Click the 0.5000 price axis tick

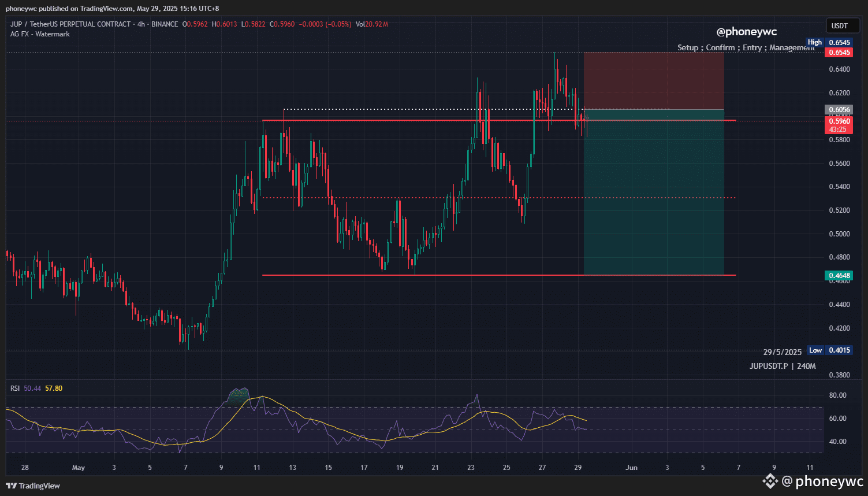[839, 234]
